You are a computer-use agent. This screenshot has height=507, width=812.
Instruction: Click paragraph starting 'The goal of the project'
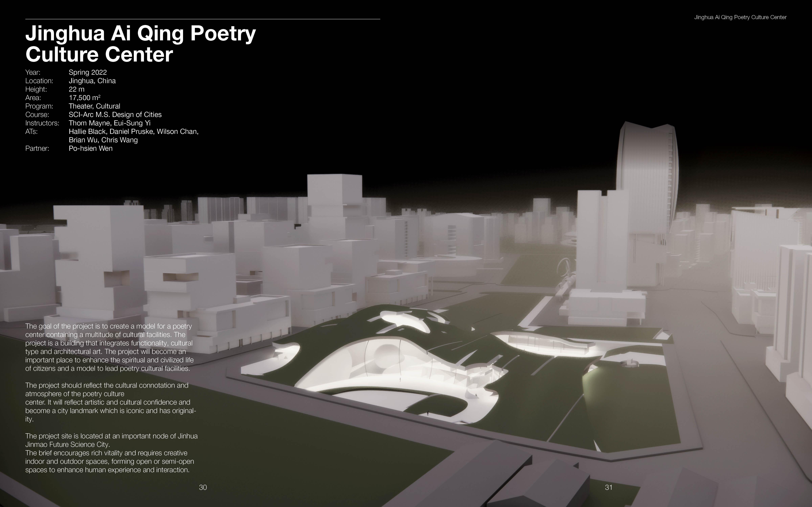pyautogui.click(x=109, y=347)
